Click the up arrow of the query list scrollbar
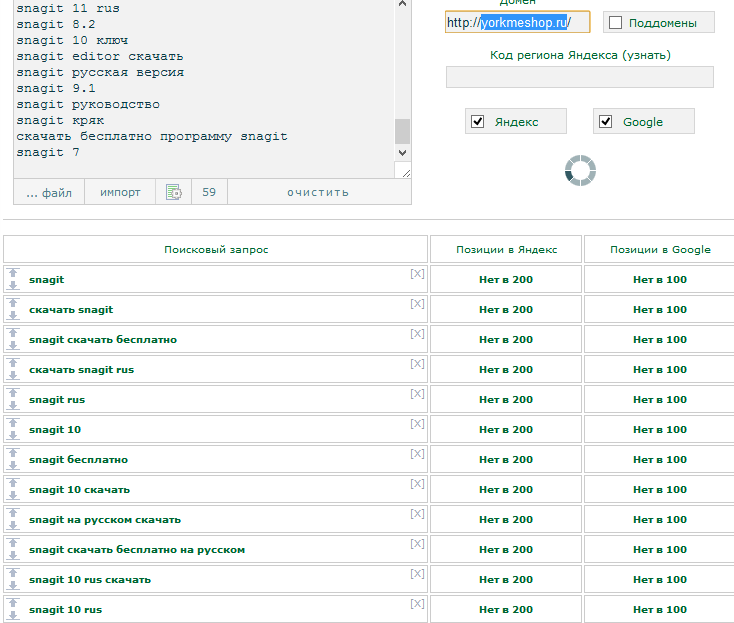 pos(403,3)
